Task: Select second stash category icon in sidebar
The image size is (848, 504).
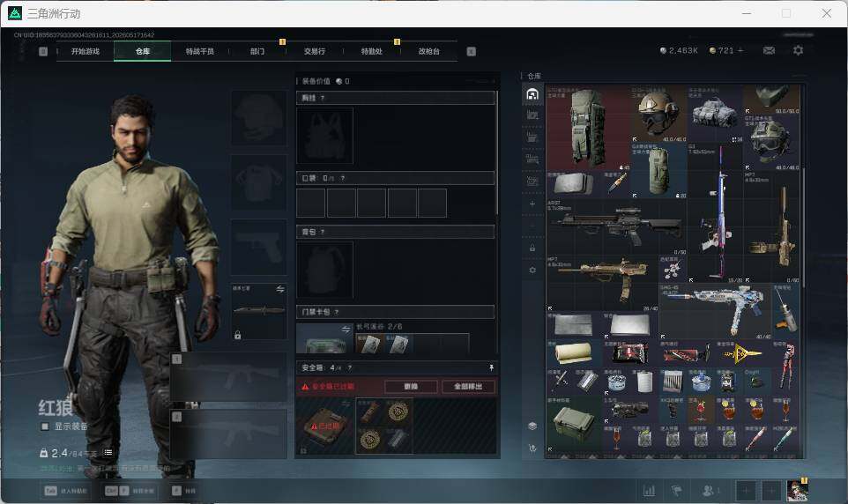Action: (x=532, y=114)
